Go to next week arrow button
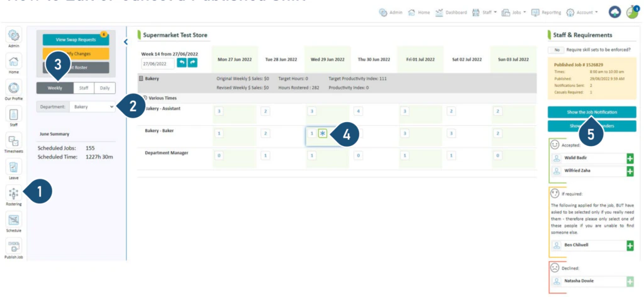The height and width of the screenshot is (297, 644). coord(192,63)
